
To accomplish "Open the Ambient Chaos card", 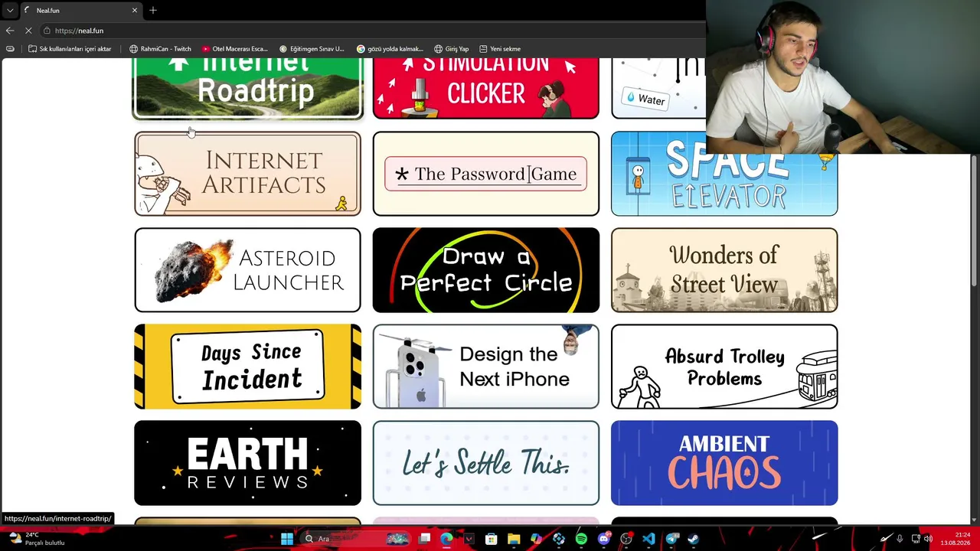I will click(x=724, y=463).
